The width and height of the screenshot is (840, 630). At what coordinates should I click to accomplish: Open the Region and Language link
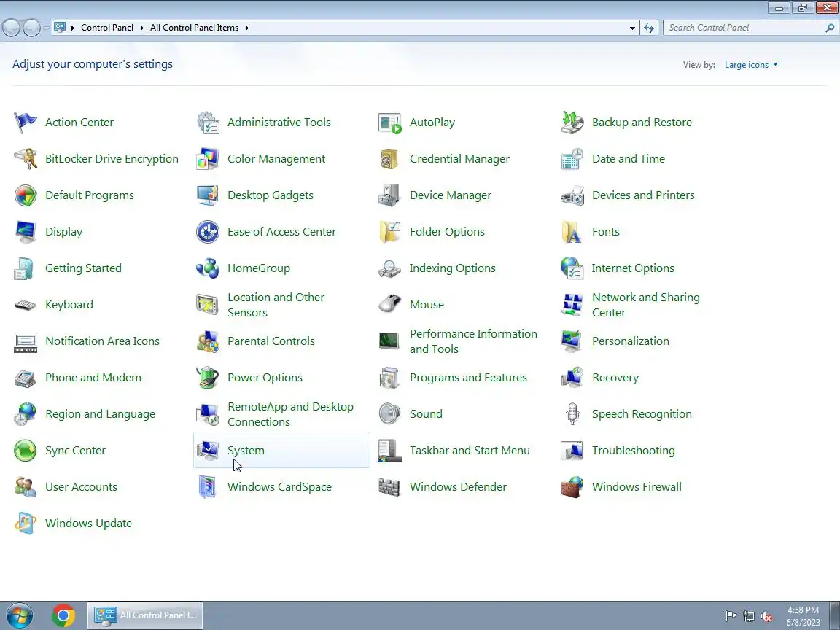click(100, 414)
